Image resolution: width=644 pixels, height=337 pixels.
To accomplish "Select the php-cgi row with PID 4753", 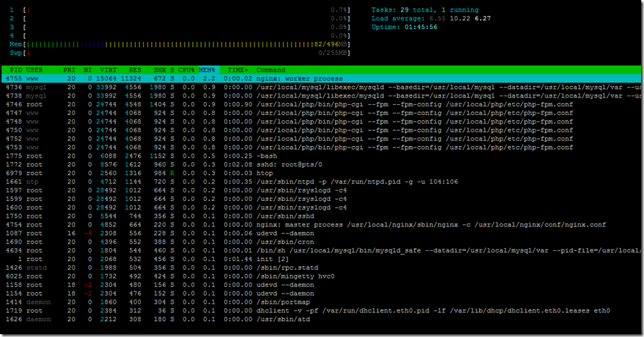I will (321, 148).
